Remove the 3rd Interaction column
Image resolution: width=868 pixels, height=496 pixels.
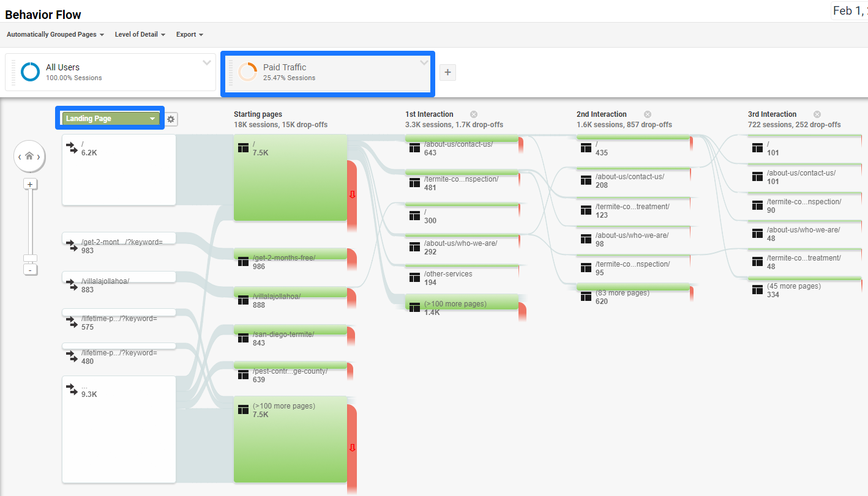tap(817, 114)
